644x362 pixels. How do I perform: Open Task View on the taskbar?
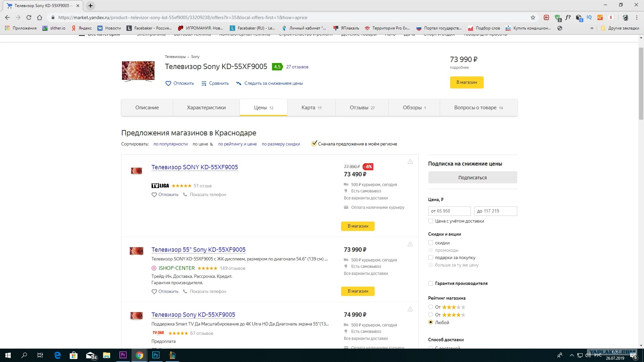[40, 355]
